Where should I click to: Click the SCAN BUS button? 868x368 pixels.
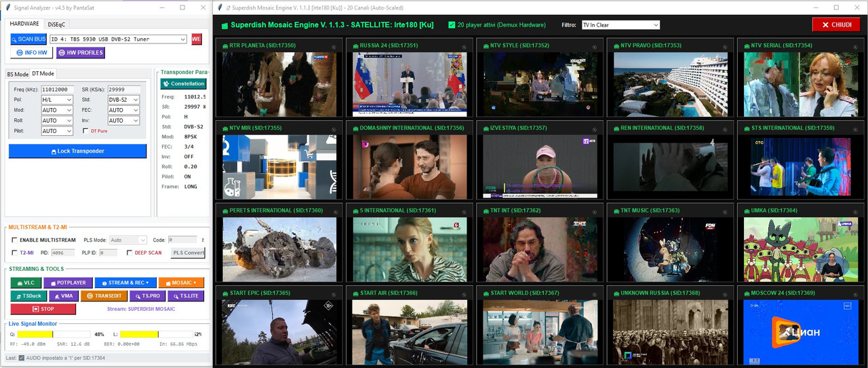point(28,39)
